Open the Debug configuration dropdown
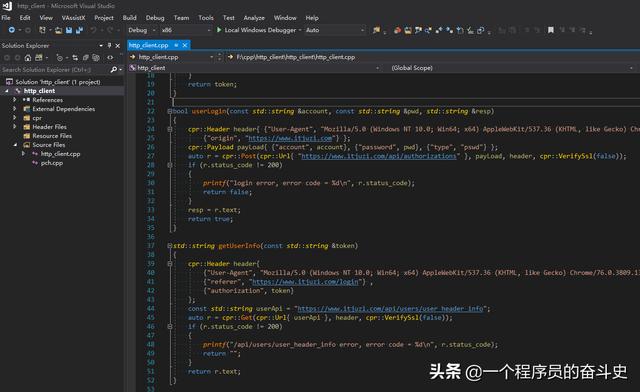The width and height of the screenshot is (640, 392). 142,30
